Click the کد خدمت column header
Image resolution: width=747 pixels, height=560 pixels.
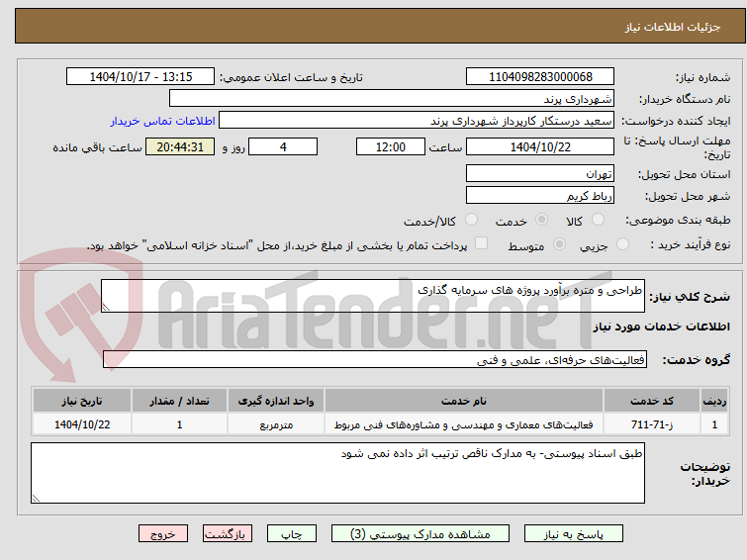click(652, 401)
